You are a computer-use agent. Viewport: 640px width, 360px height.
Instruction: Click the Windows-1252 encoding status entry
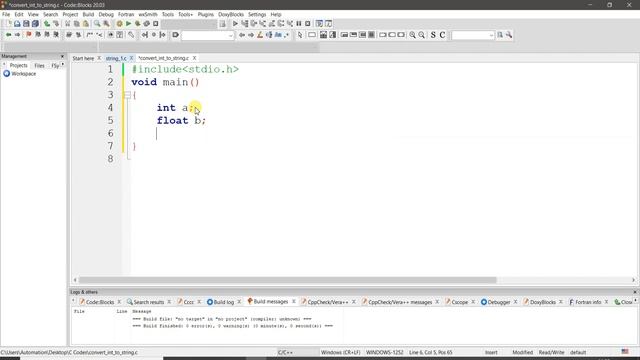click(384, 352)
